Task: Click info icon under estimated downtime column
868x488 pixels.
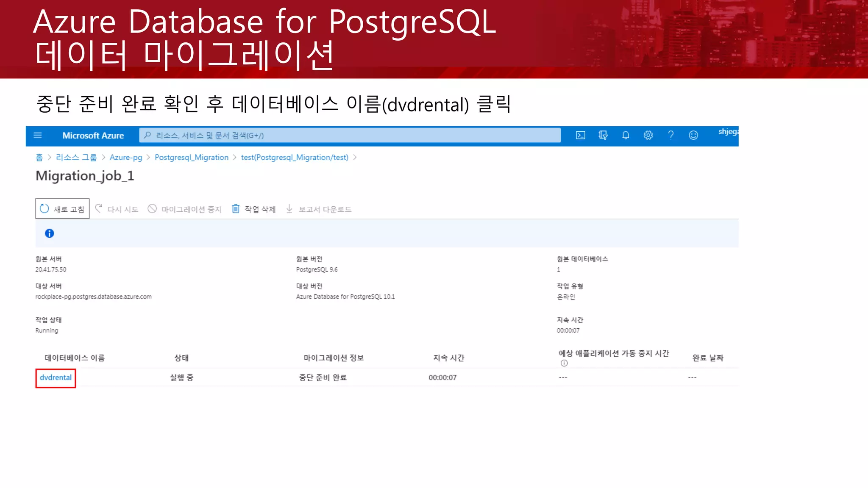Action: [x=564, y=363]
